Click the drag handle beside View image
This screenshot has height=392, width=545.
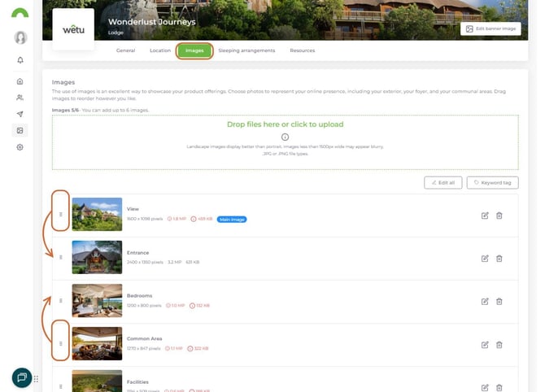61,215
